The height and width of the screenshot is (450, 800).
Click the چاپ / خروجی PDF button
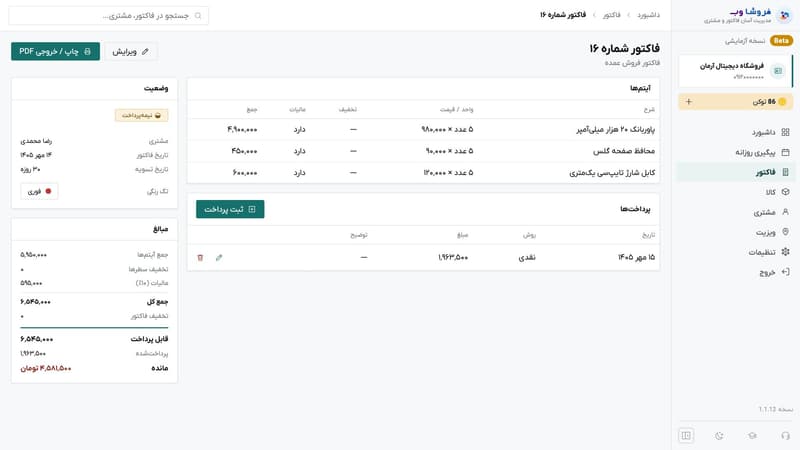(x=56, y=51)
